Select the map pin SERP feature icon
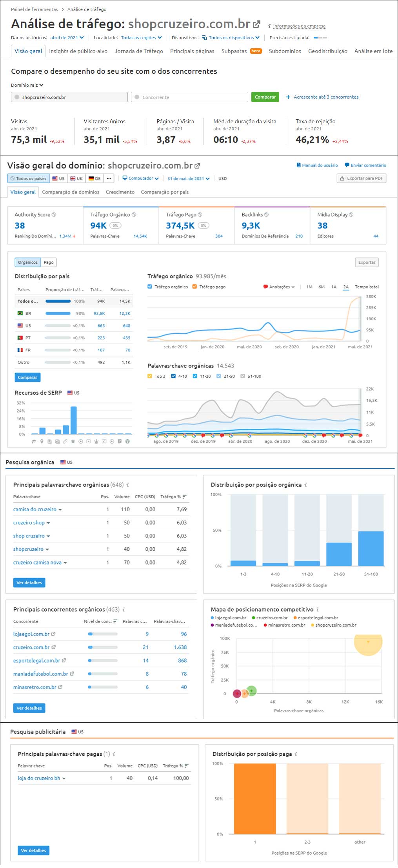The height and width of the screenshot is (868, 398). (x=42, y=442)
